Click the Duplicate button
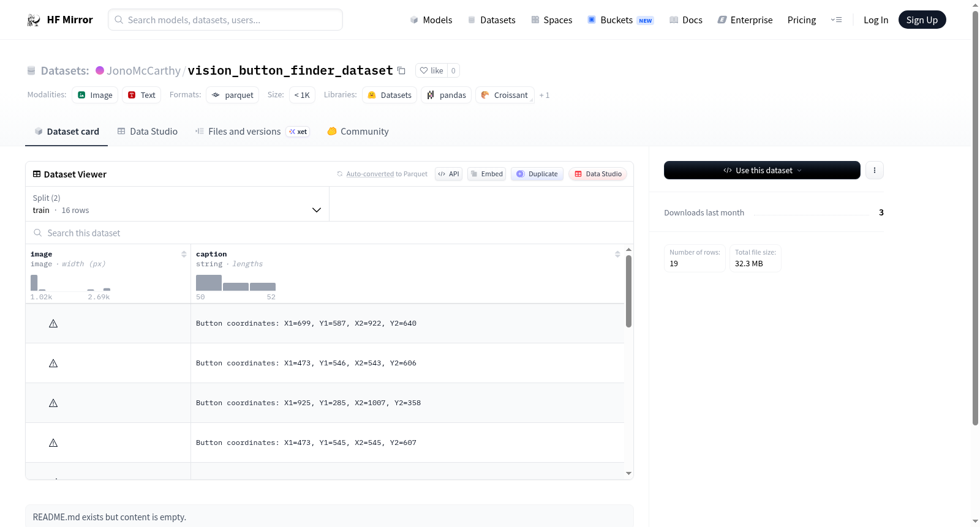The height and width of the screenshot is (527, 980). [x=537, y=174]
